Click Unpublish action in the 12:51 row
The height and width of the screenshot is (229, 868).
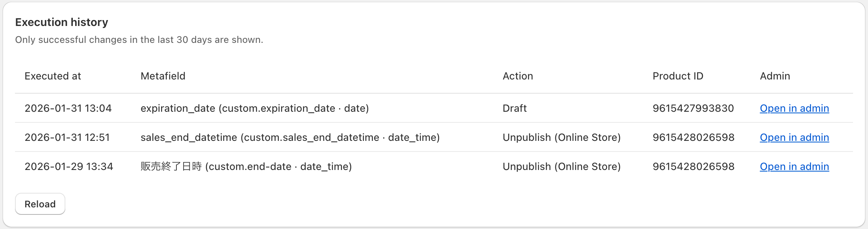561,137
